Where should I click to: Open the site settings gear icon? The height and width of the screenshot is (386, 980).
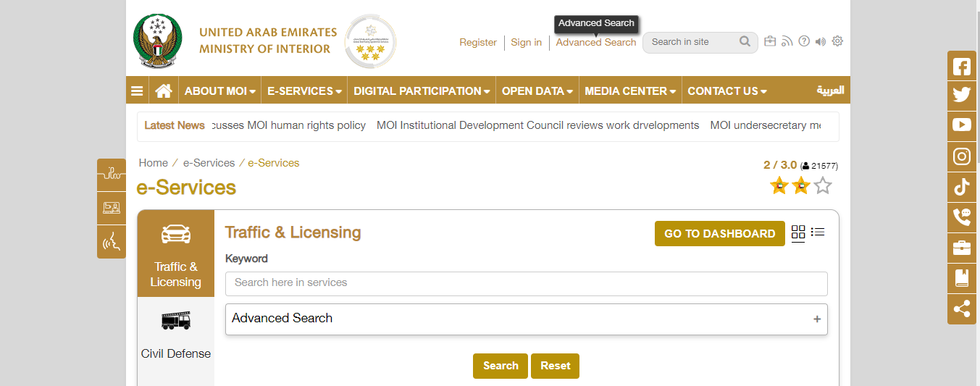837,41
